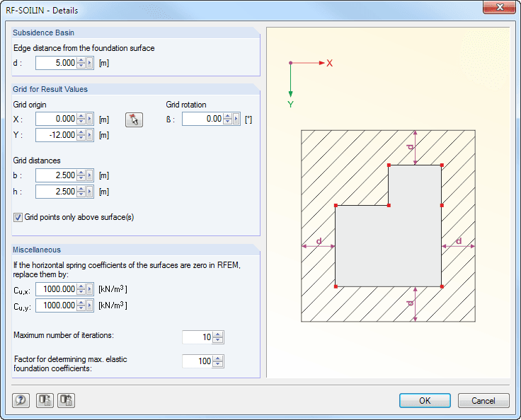Click the grid distance h input field
Screen dimensions: 521x420
[56, 192]
